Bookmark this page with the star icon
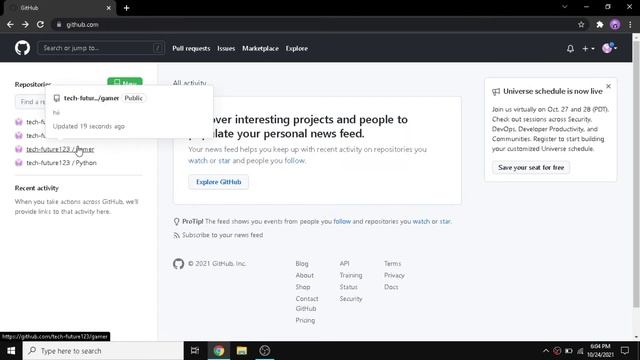Viewport: 640px width, 360px height. click(x=581, y=24)
